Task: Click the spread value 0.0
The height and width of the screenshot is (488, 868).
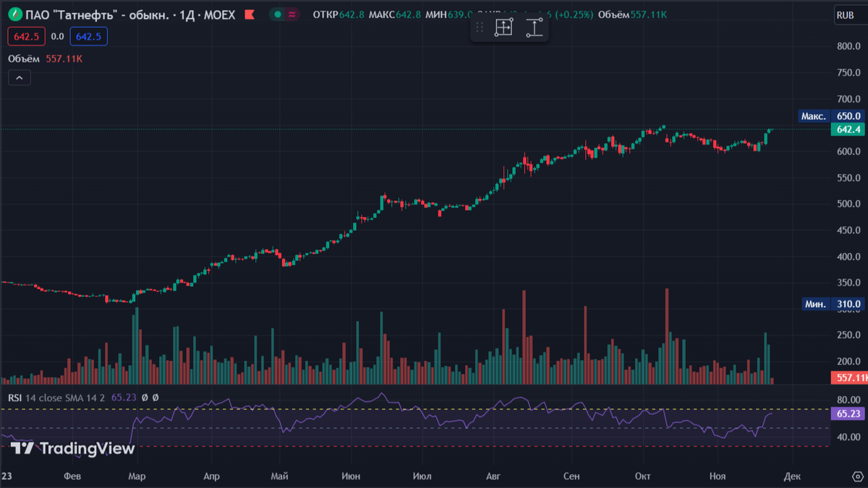Action: (x=57, y=36)
